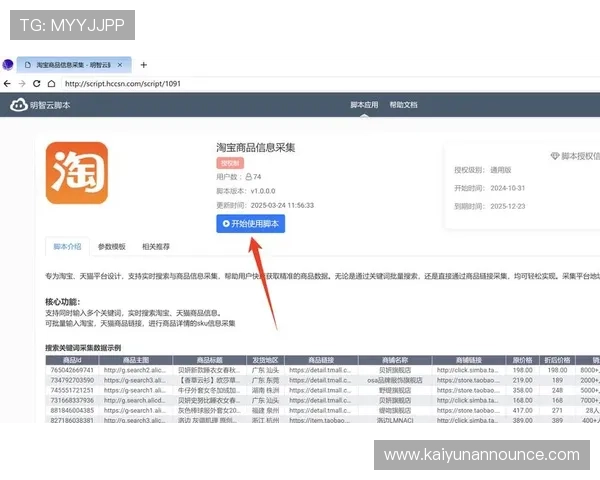Go to the browser home icon
Screen dimensions: 600x480
51,83
